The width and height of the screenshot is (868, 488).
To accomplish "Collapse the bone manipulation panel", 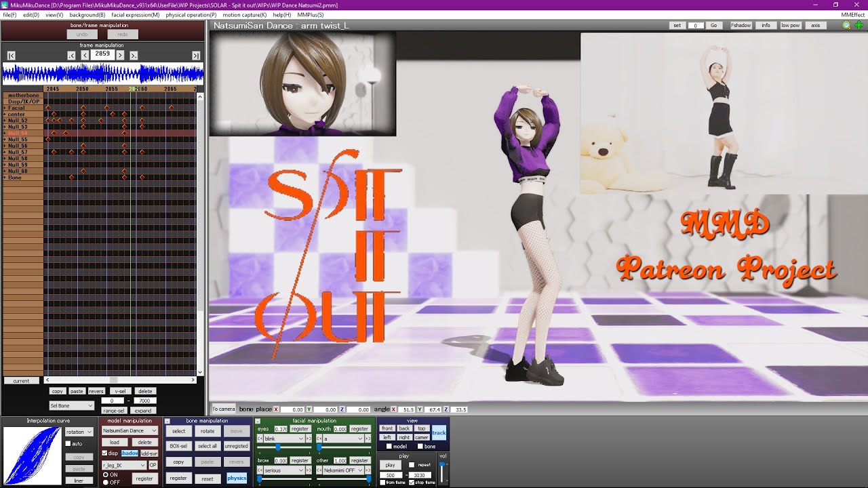I will (168, 421).
